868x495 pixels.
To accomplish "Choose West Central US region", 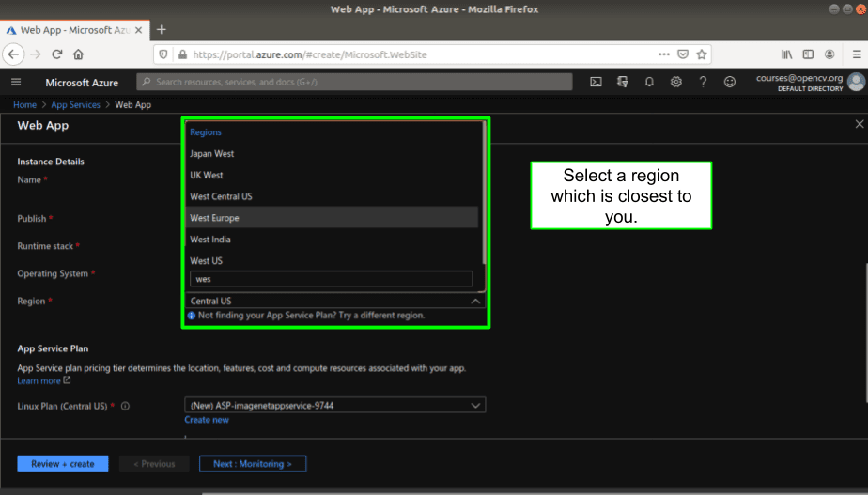I will pyautogui.click(x=333, y=196).
